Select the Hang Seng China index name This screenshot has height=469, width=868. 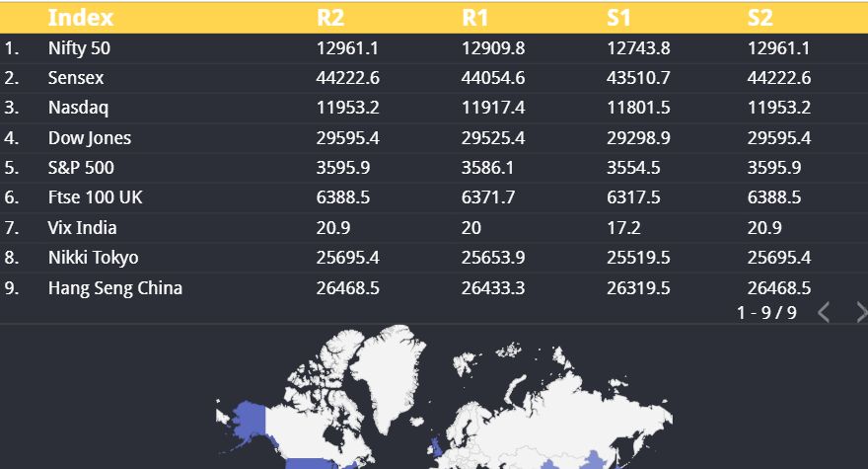pyautogui.click(x=115, y=288)
